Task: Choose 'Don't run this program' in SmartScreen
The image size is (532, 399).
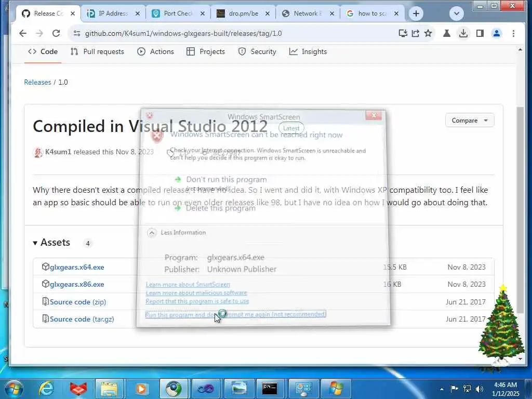Action: coord(227,179)
